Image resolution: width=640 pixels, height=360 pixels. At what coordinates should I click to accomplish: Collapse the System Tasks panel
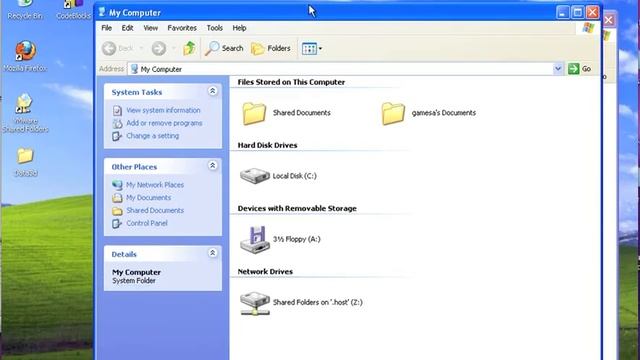212,91
